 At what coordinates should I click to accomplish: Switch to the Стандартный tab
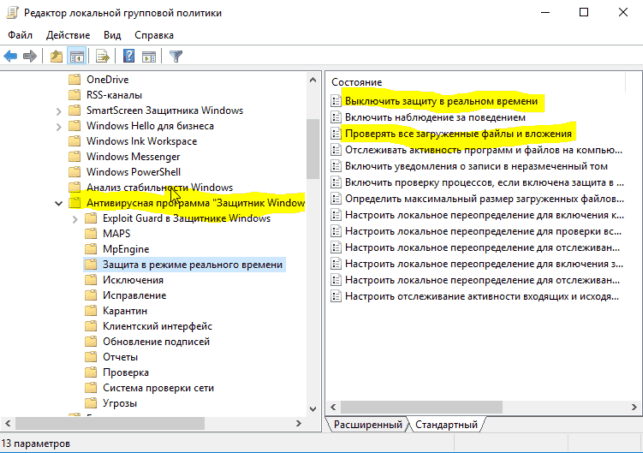(x=446, y=424)
